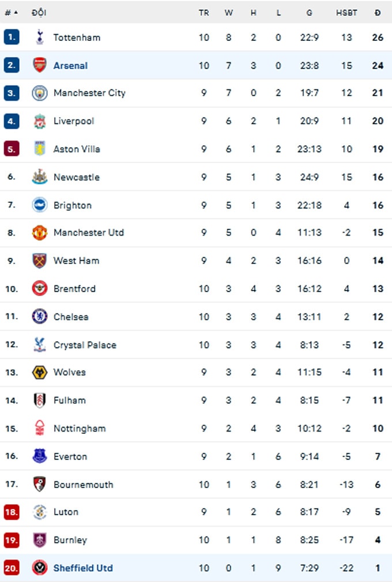Click the Brentford club crest icon
Image resolution: width=392 pixels, height=582 pixels.
coord(40,288)
